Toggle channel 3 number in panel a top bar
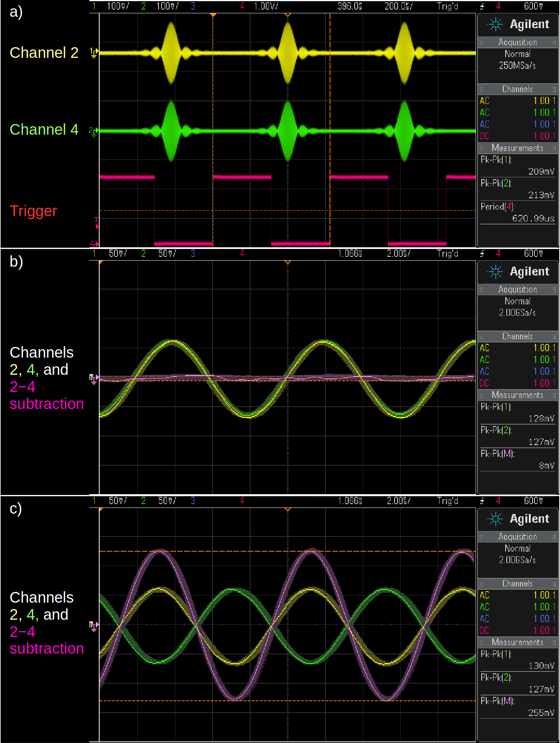560x743 pixels. (193, 6)
